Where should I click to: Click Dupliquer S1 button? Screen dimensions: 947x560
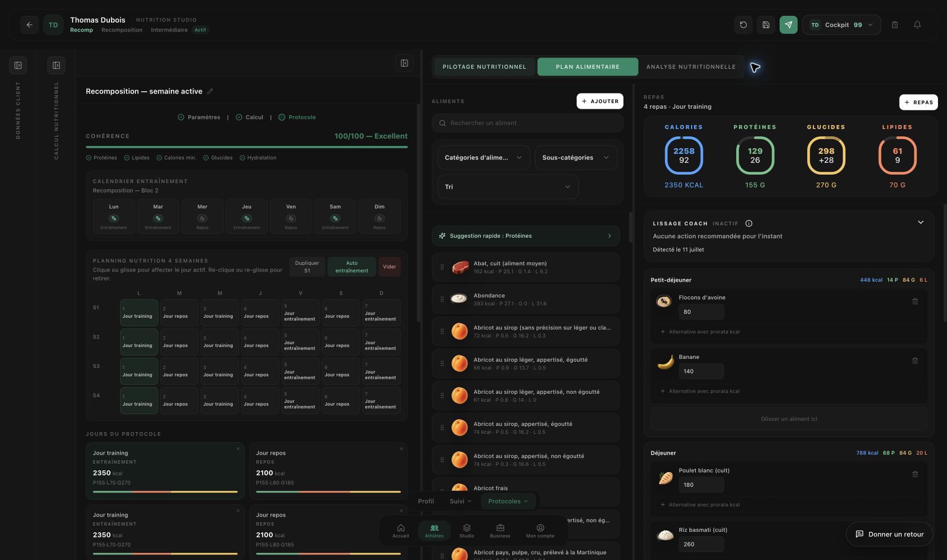tap(307, 267)
